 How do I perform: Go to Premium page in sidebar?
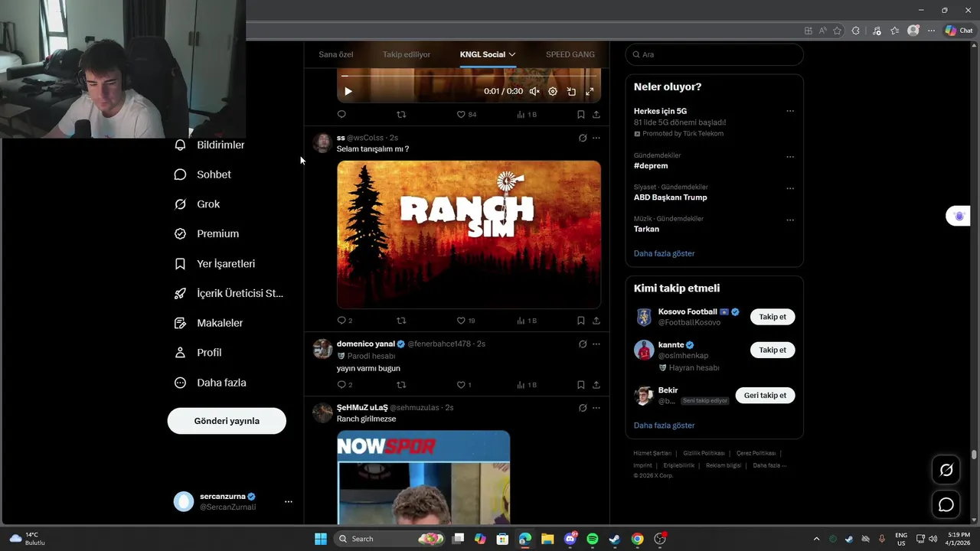207,234
